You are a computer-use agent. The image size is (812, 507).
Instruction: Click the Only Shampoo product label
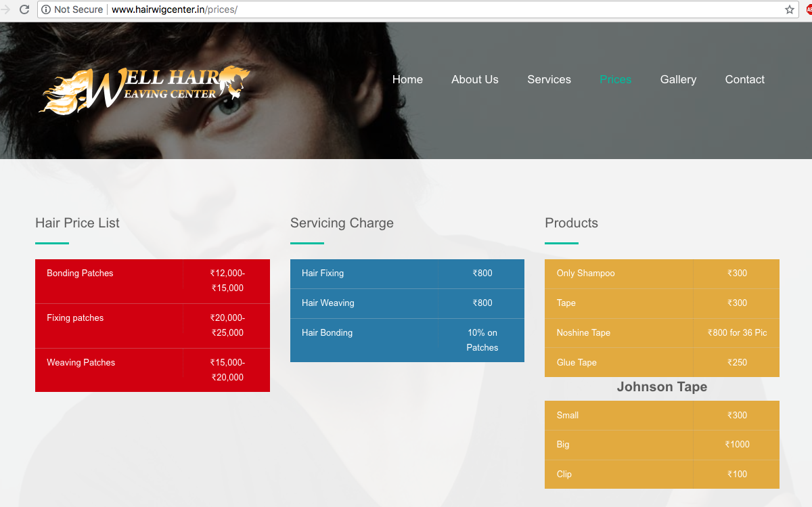[586, 273]
